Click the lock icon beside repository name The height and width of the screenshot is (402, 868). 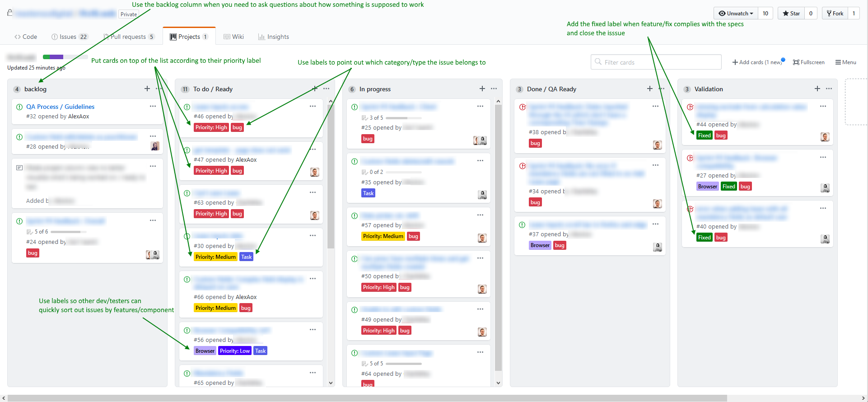pos(10,13)
